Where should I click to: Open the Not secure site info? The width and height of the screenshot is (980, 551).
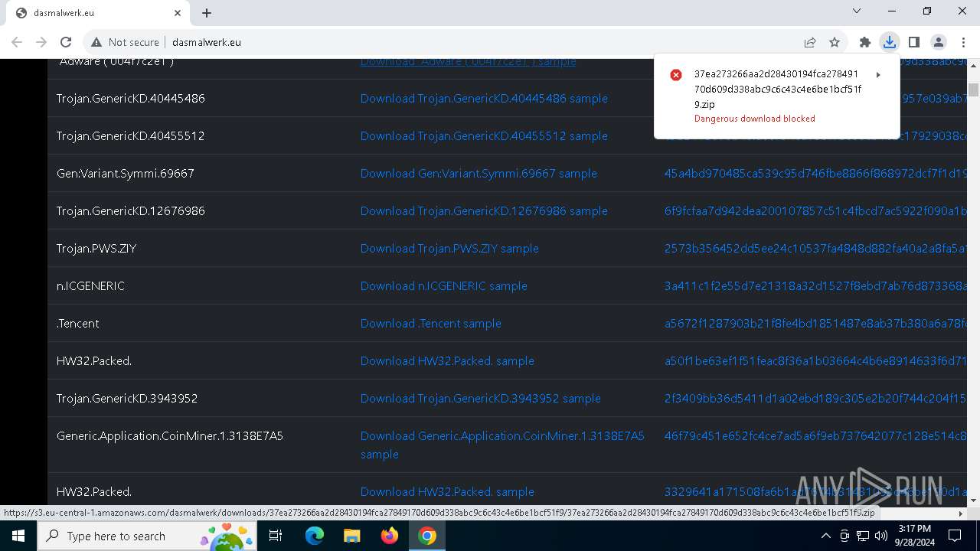125,42
